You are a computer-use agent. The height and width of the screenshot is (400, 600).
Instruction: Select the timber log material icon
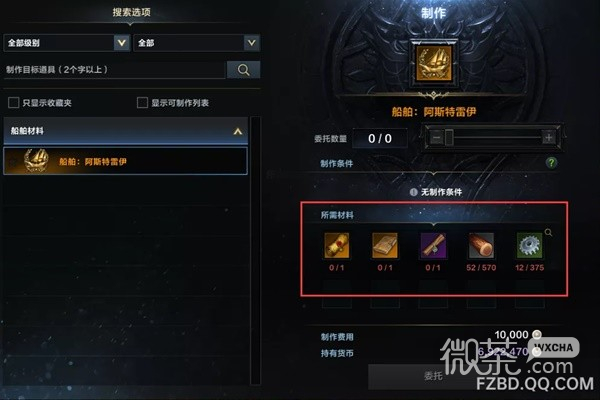[481, 245]
